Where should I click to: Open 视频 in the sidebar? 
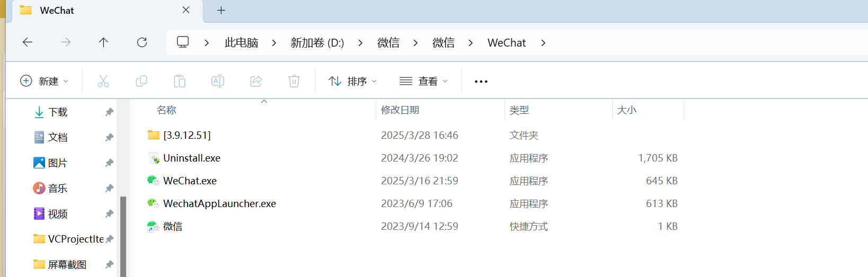58,213
